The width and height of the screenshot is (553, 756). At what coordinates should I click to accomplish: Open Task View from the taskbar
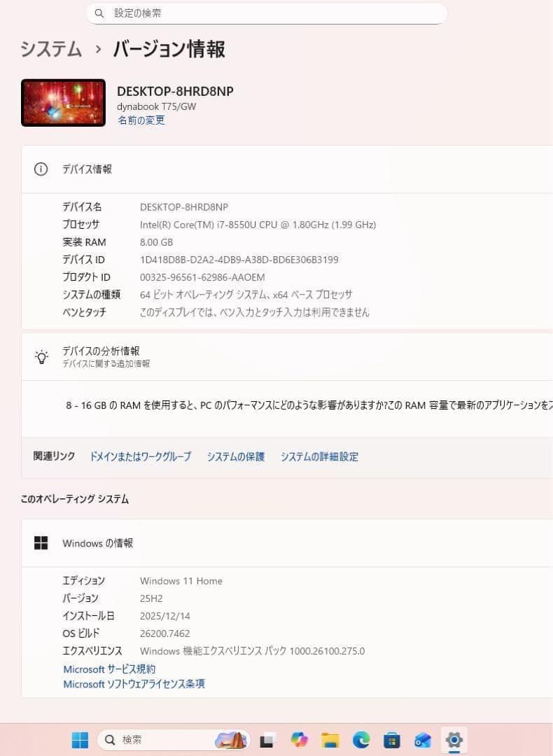[267, 740]
